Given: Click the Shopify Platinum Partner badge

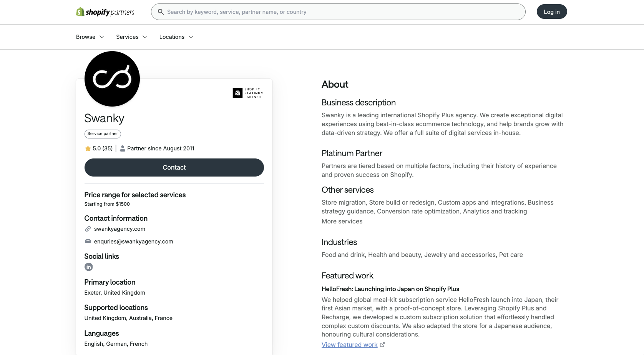Looking at the screenshot, I should click(x=248, y=93).
